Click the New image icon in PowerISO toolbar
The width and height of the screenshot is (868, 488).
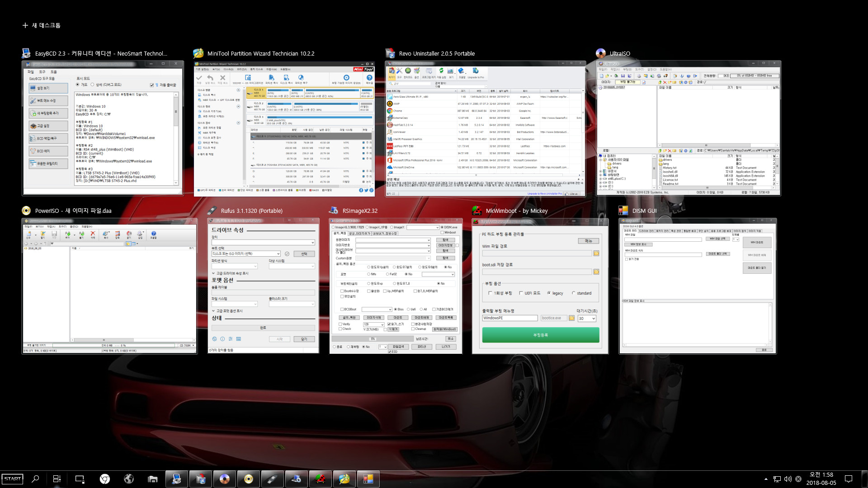coord(28,234)
